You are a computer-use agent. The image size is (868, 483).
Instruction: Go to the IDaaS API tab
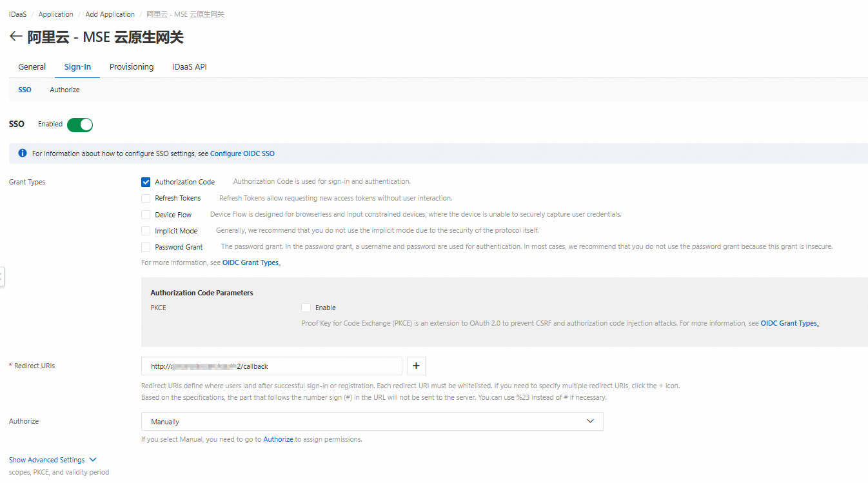[x=189, y=67]
